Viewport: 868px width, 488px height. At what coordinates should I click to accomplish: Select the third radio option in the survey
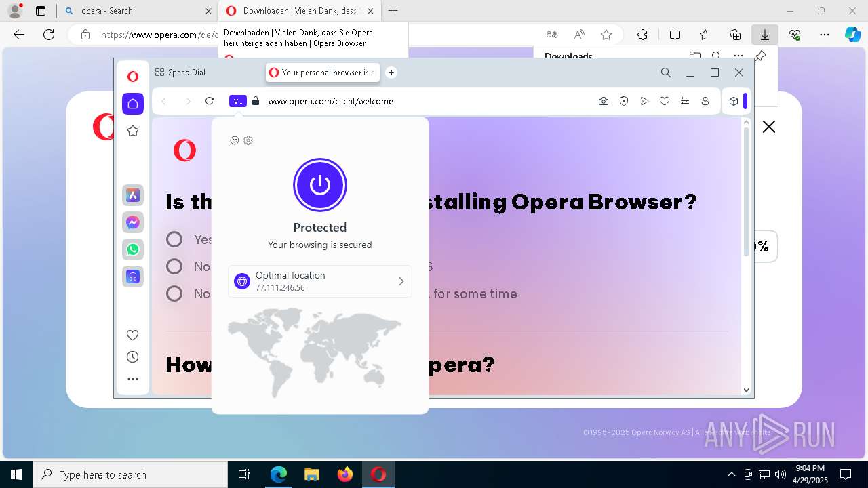coord(174,293)
